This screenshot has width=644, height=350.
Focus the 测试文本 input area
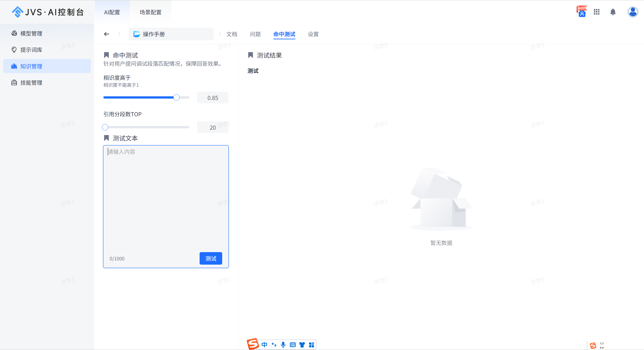click(x=166, y=197)
